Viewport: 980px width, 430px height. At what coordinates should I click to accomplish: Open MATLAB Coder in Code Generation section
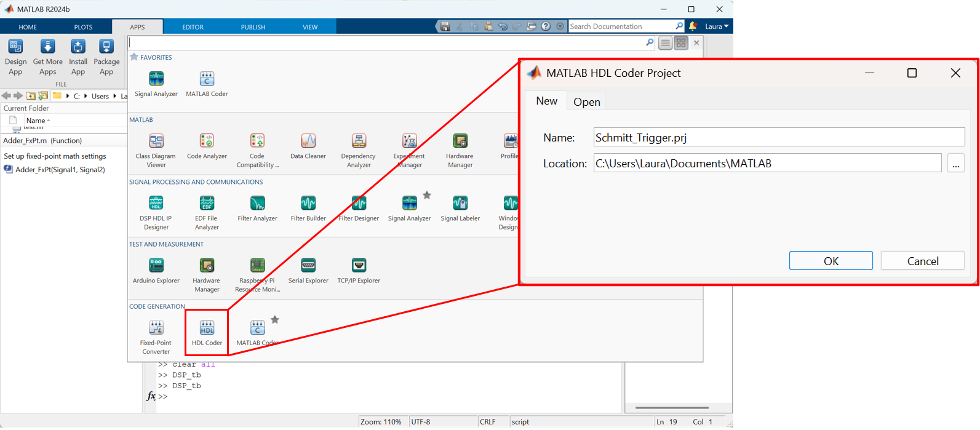tap(257, 333)
